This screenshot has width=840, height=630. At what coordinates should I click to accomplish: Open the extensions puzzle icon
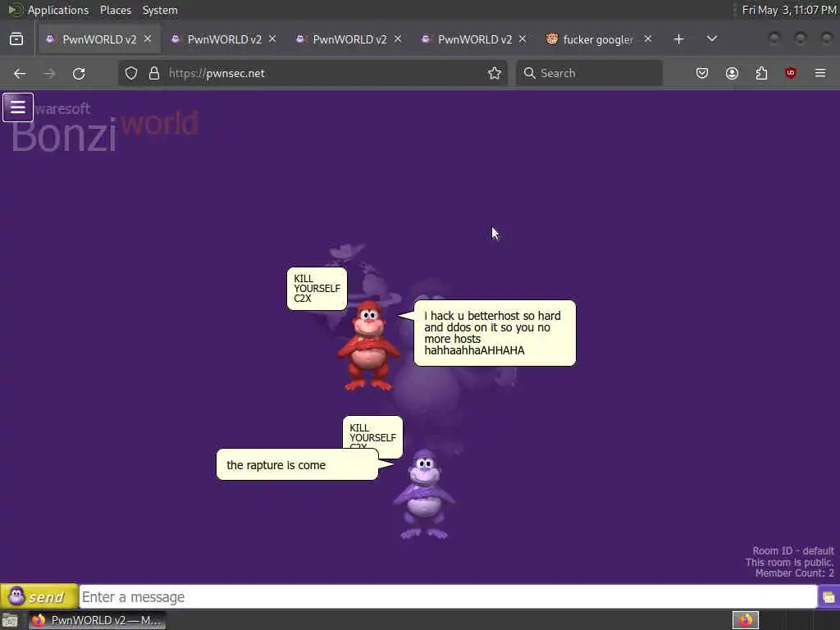click(x=761, y=73)
